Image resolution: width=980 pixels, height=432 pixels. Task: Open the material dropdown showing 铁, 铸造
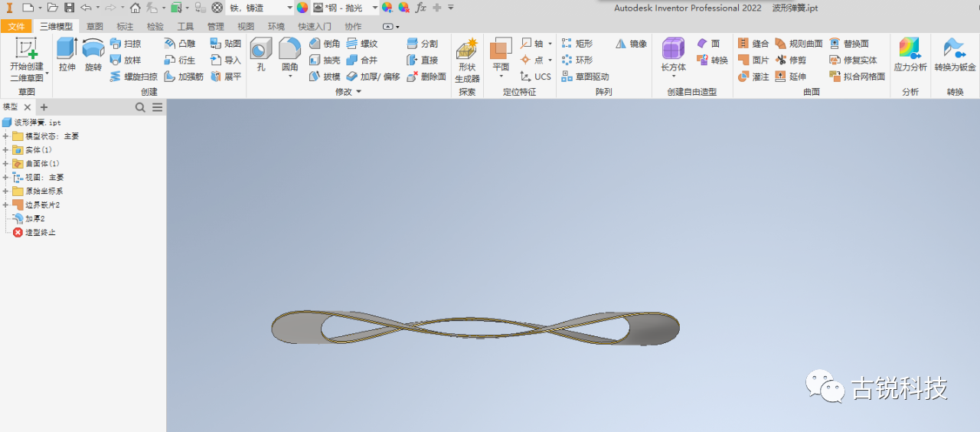click(x=259, y=8)
